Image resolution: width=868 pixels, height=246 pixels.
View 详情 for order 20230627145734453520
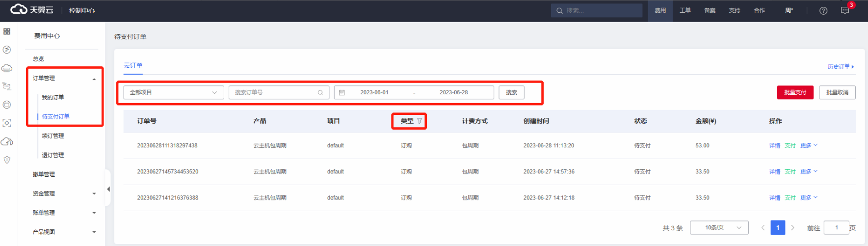click(x=775, y=171)
